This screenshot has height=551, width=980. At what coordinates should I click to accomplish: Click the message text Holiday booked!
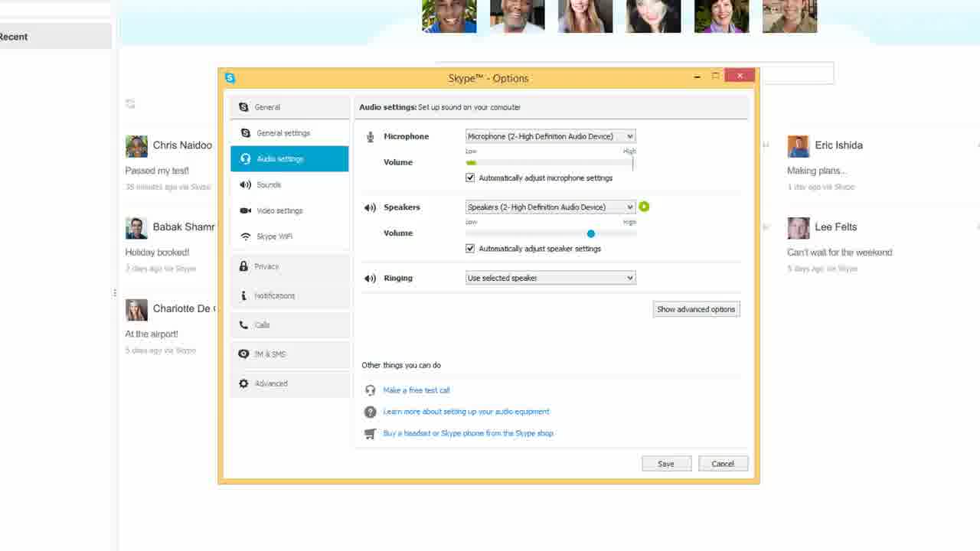point(157,253)
